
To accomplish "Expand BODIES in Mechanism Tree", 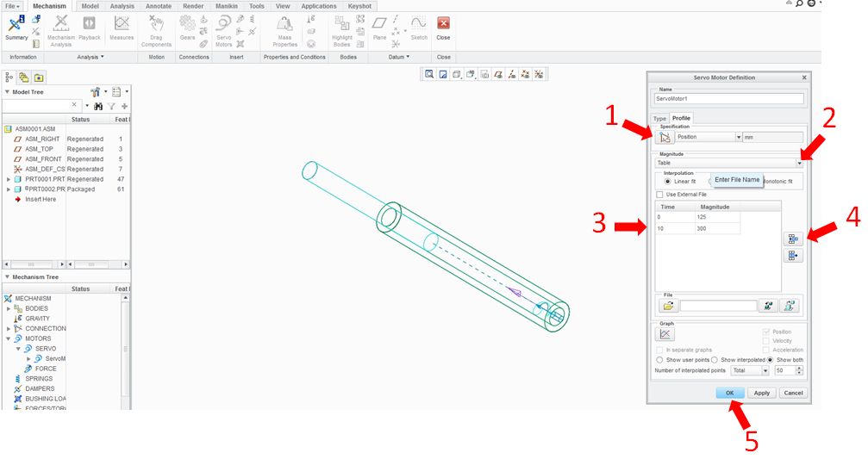I will point(9,308).
